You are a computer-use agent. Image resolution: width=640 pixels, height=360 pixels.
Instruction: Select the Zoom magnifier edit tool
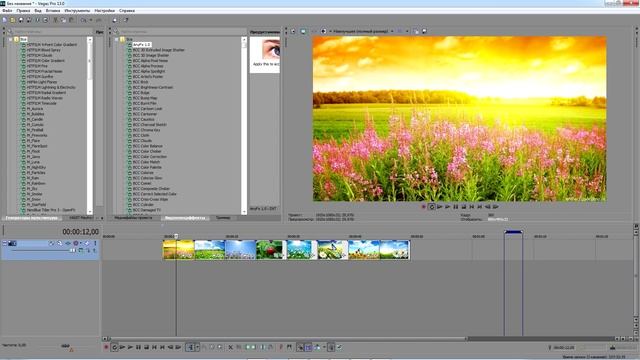click(x=220, y=347)
